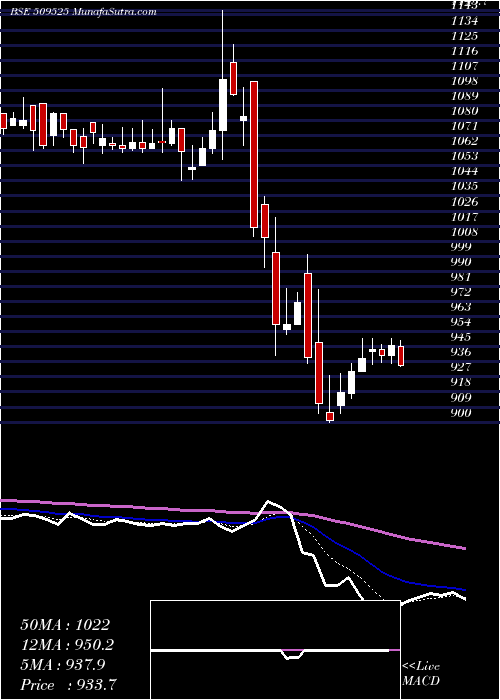
Task: Click the lowest red candle near 900
Action: [x=330, y=417]
